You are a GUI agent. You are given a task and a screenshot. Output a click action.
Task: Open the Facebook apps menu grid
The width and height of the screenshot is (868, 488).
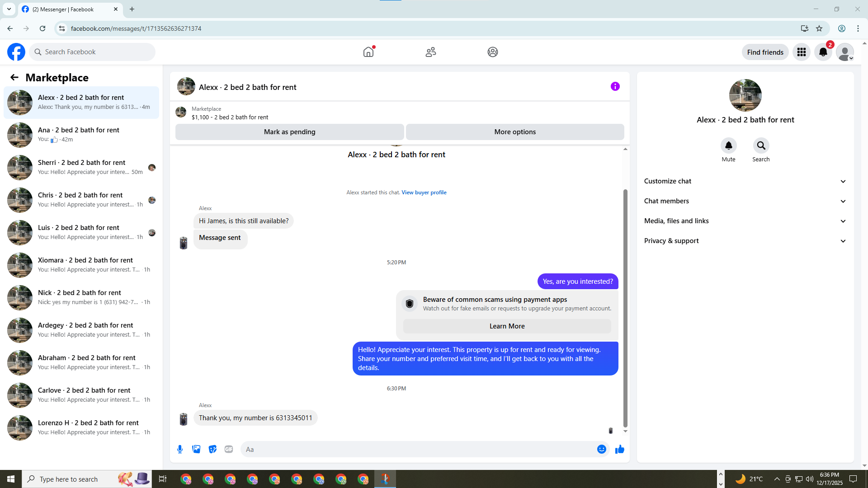801,52
